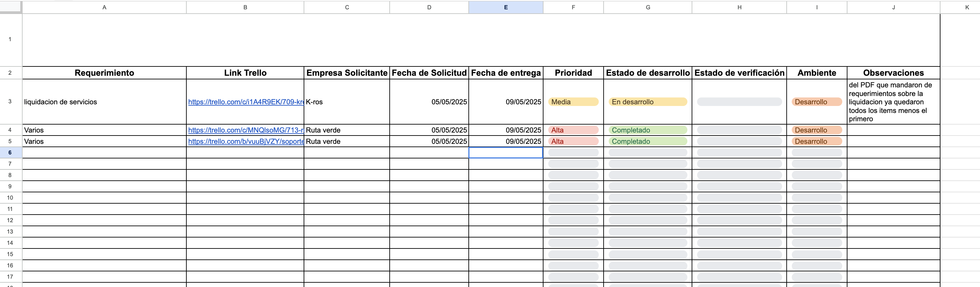Select the observations cell about the PDF
The height and width of the screenshot is (287, 980).
pyautogui.click(x=893, y=102)
